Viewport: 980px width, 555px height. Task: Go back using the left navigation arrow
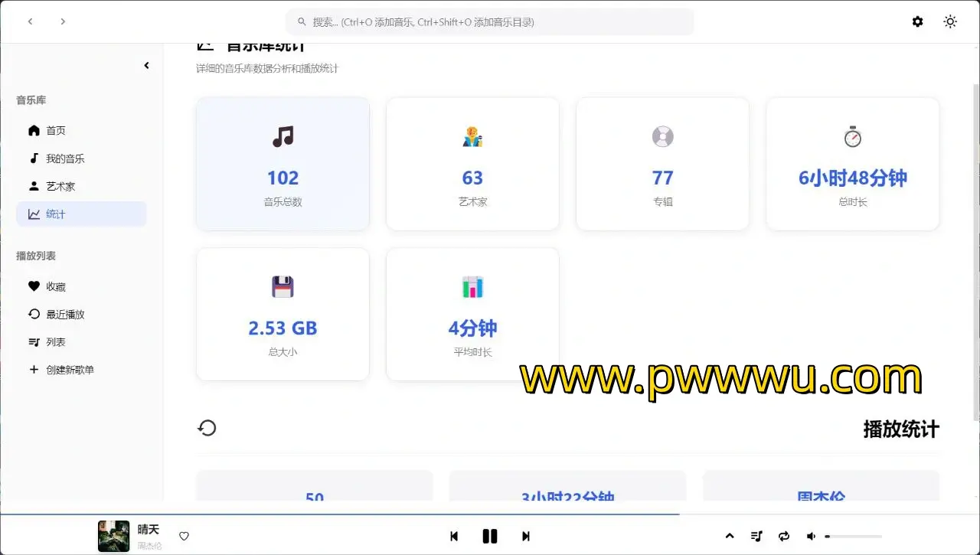(x=31, y=21)
